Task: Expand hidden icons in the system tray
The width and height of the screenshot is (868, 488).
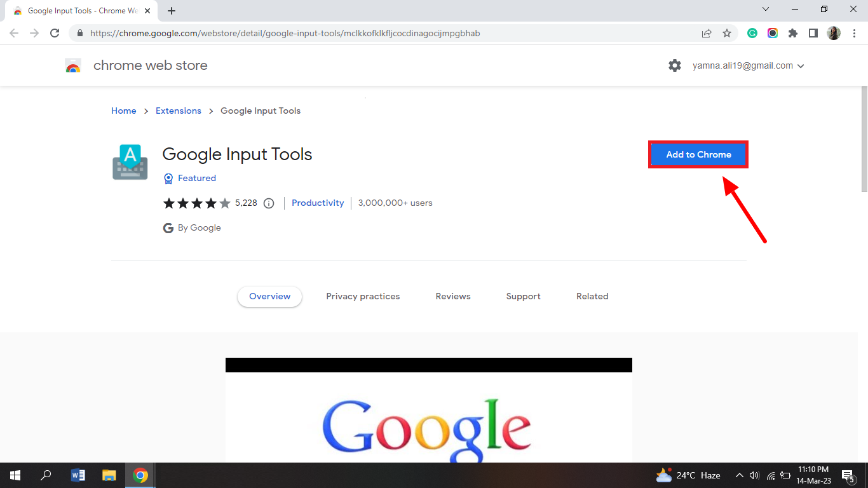Action: click(x=739, y=475)
